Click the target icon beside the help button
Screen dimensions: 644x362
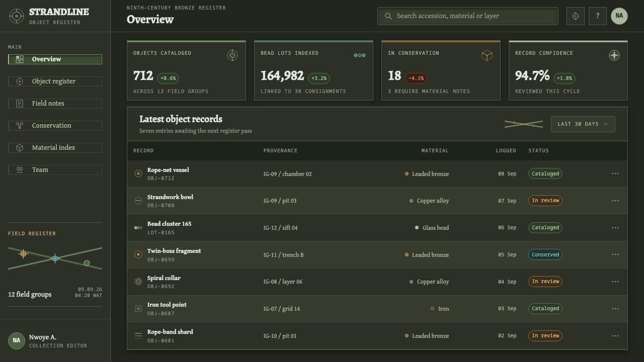(x=575, y=16)
